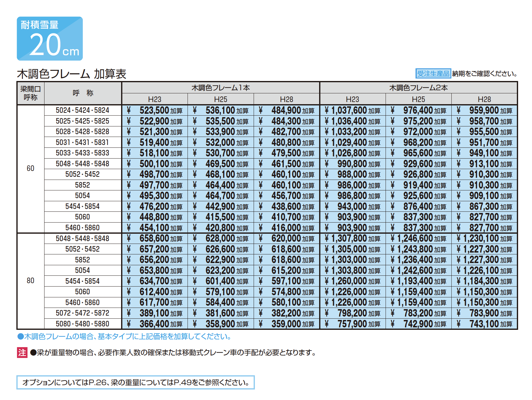This screenshot has width=532, height=400.
Task: Click the red 注 caution icon
Action: [22, 352]
